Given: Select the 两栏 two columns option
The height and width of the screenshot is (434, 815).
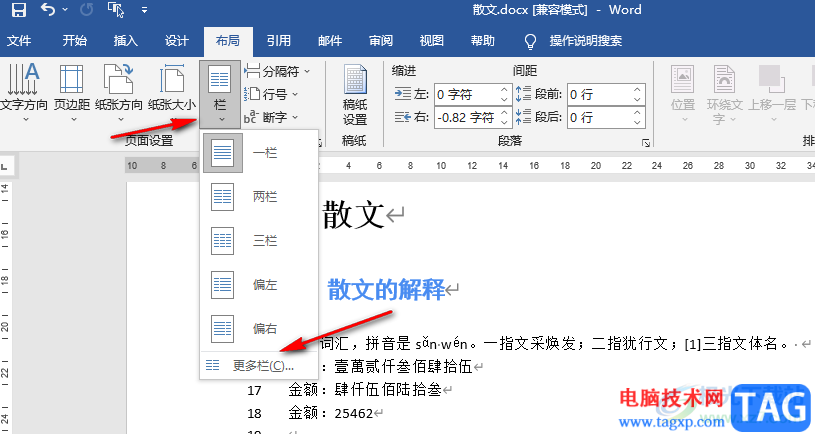Looking at the screenshot, I should click(259, 197).
